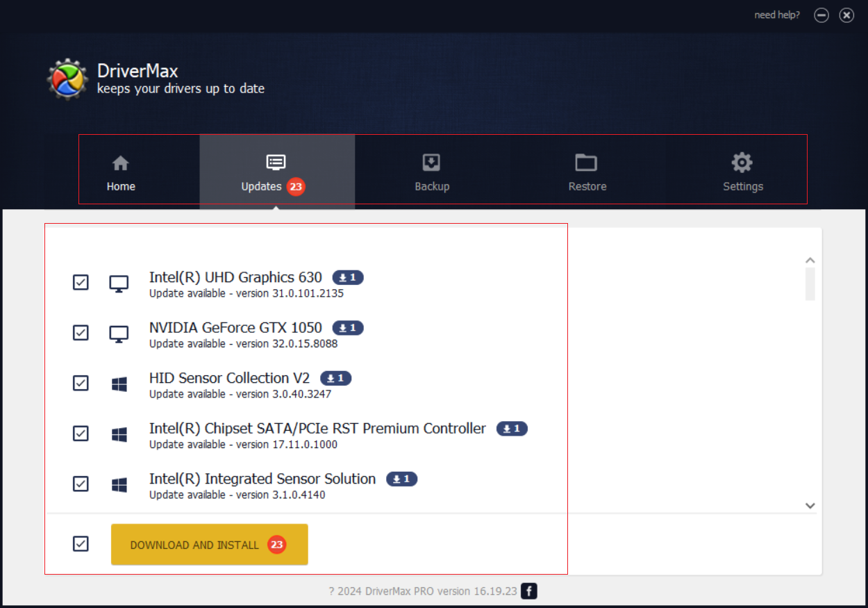Select the NVIDIA GeForce GTX 1050 name

(x=235, y=327)
